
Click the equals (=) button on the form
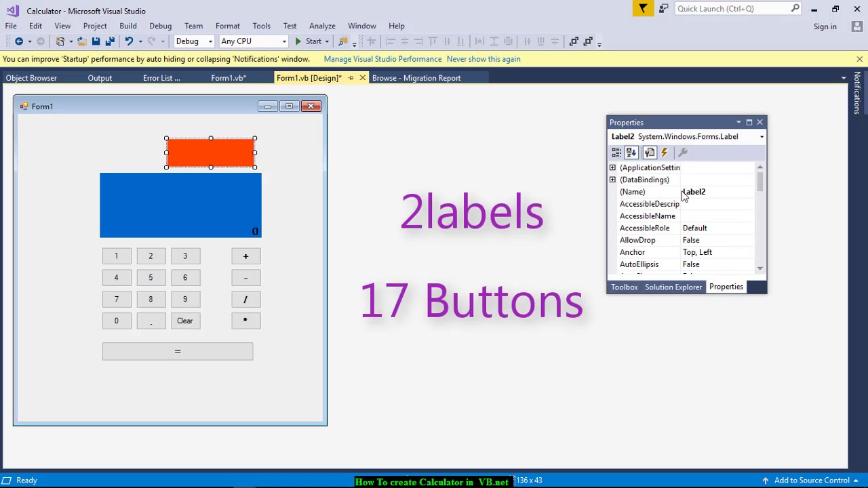(178, 351)
